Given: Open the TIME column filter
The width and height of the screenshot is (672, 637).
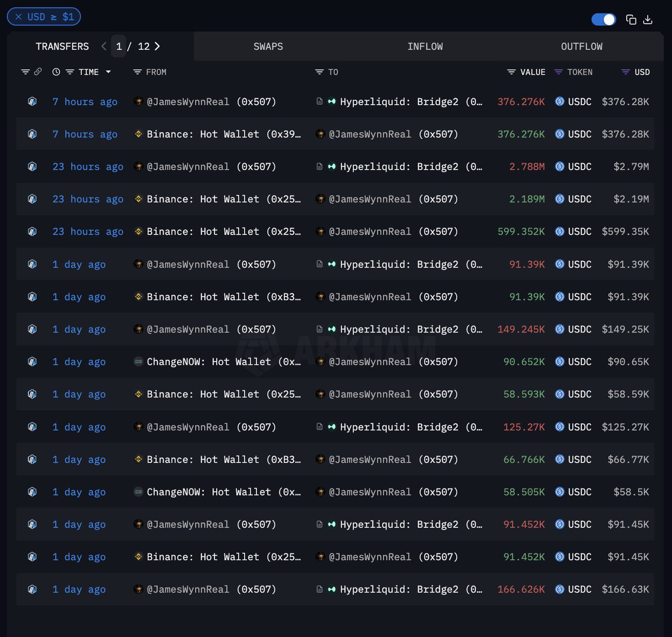Looking at the screenshot, I should click(70, 72).
